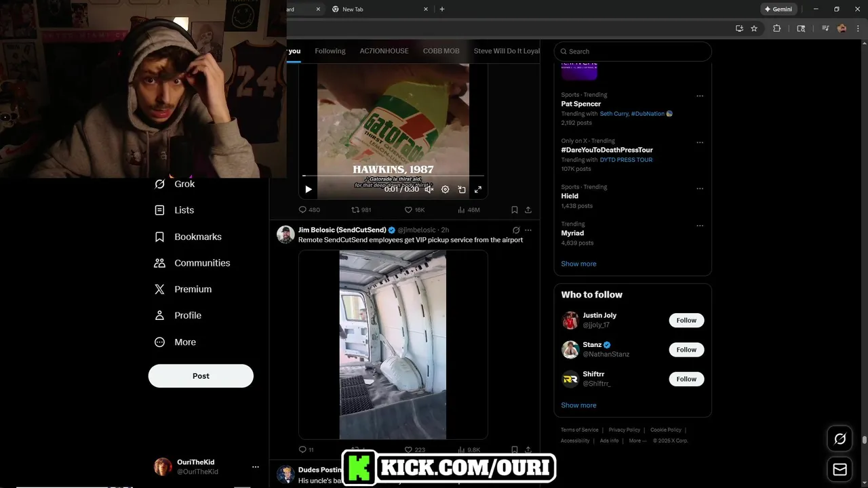
Task: Open Chrome three-dot menu
Action: point(858,28)
